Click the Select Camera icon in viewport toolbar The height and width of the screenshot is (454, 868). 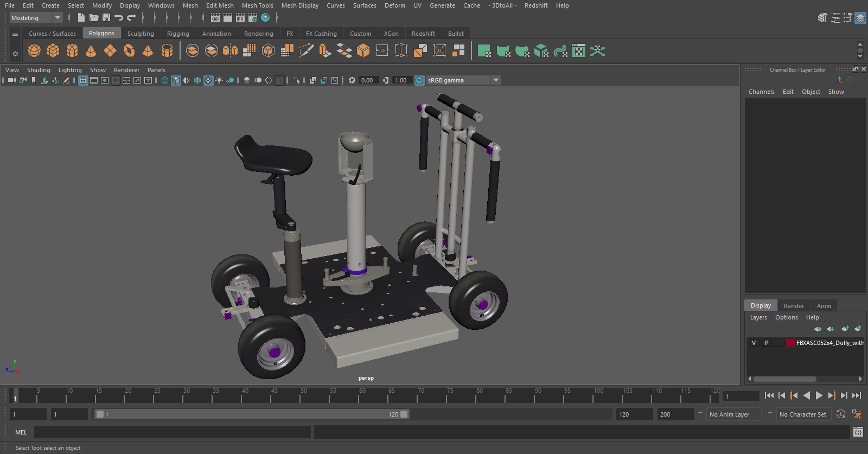tap(11, 80)
